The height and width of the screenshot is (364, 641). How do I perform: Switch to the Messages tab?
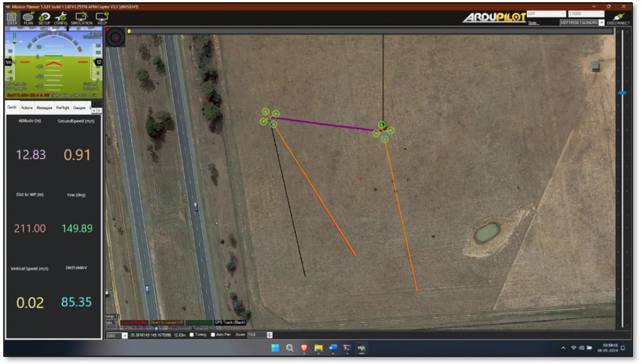(x=44, y=108)
